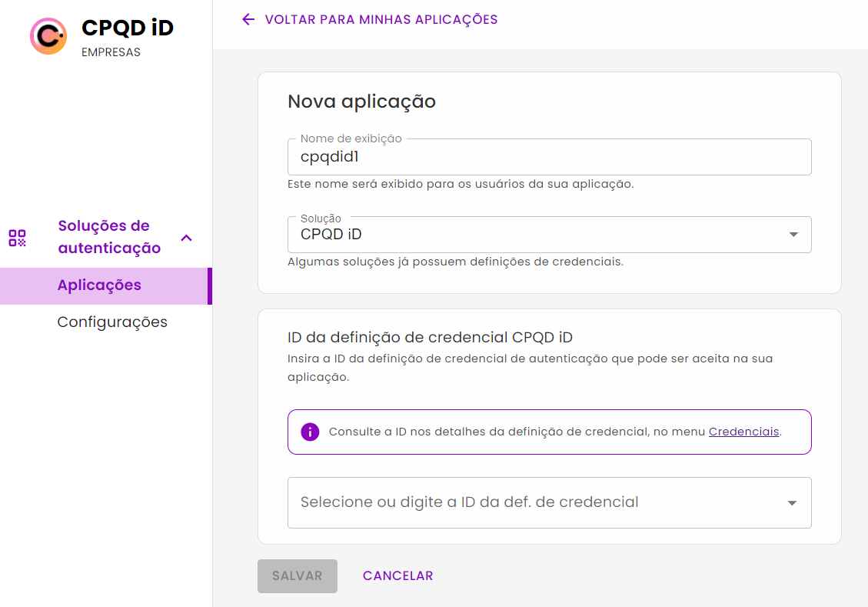Click VOLTAR PARA MINHAS APLICAÇÕES
Screen dimensions: 868x607
pos(382,19)
